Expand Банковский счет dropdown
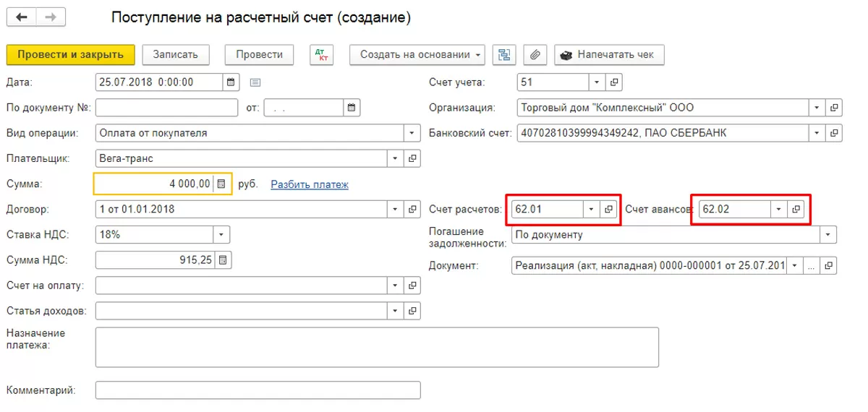 [817, 133]
